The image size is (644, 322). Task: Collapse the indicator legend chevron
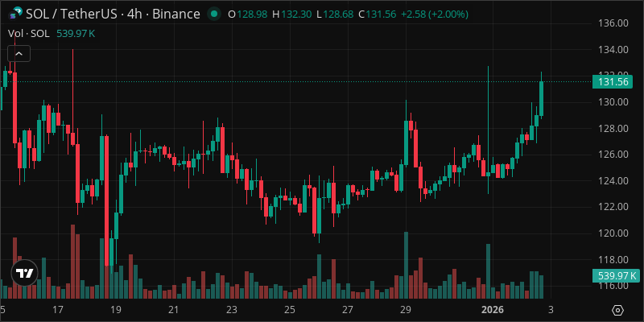coord(19,53)
